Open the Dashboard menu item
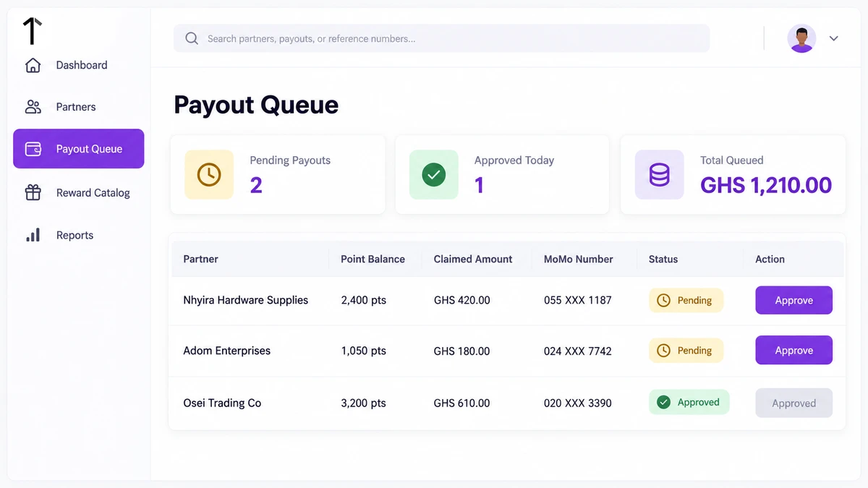Screen dimensions: 868x488 [x=78, y=65]
